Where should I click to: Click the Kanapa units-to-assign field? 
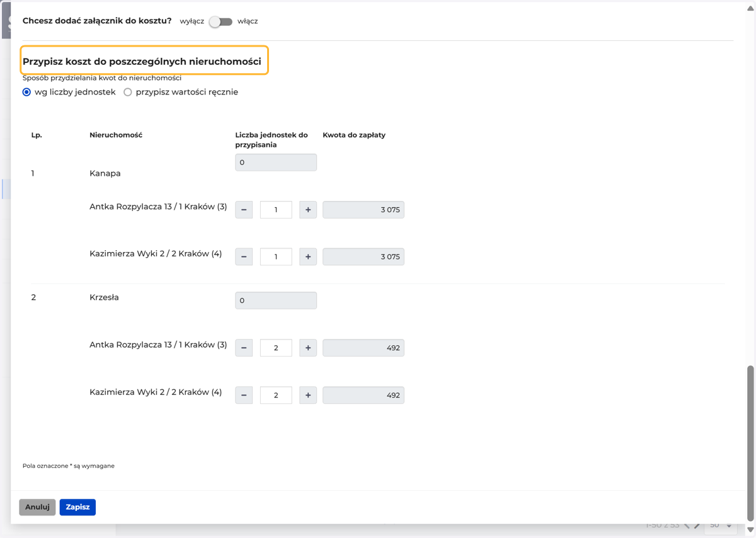click(x=276, y=163)
